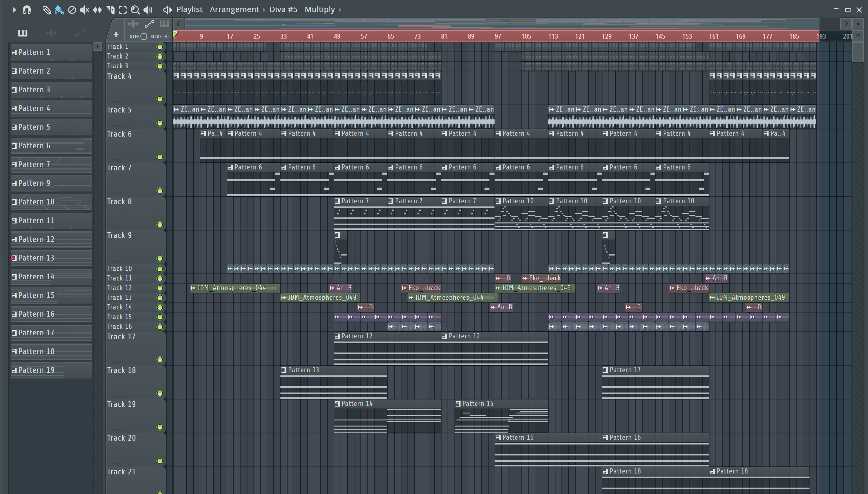868x494 pixels.
Task: Click the audio clip focus waveform icon
Action: pyautogui.click(x=133, y=24)
